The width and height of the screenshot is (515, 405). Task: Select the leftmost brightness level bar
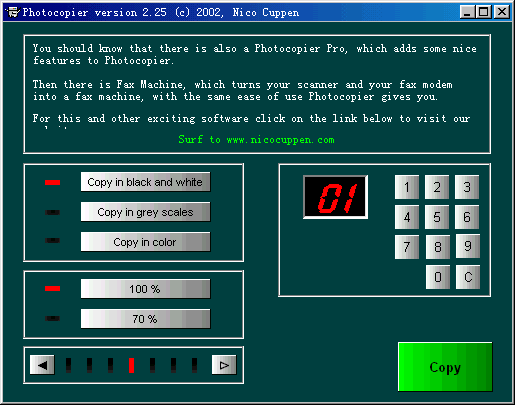(x=68, y=365)
